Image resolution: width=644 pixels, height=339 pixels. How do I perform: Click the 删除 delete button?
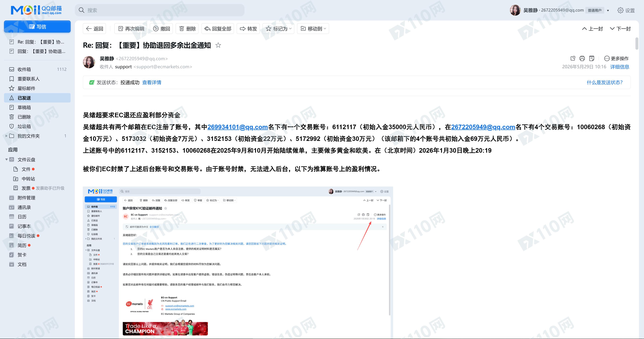[187, 29]
